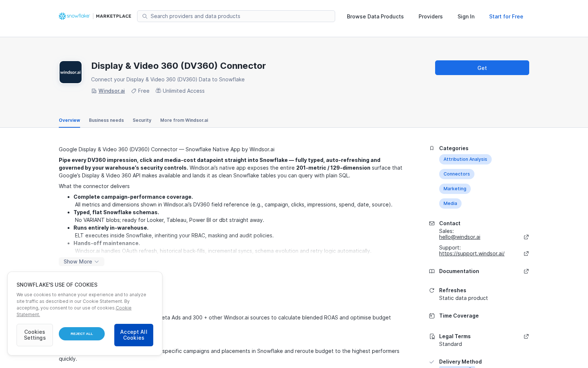Click the MARKETPLACE label in header
588x368 pixels.
point(114,16)
